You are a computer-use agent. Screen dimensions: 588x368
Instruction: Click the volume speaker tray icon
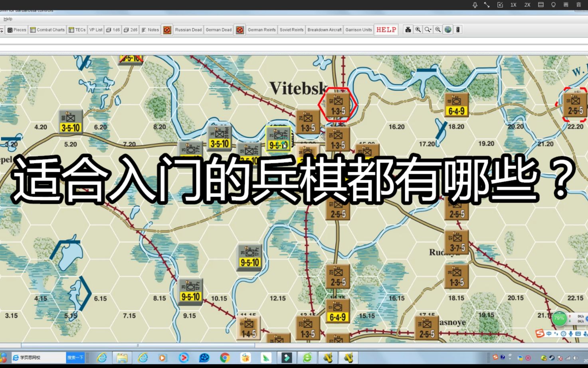point(575,358)
